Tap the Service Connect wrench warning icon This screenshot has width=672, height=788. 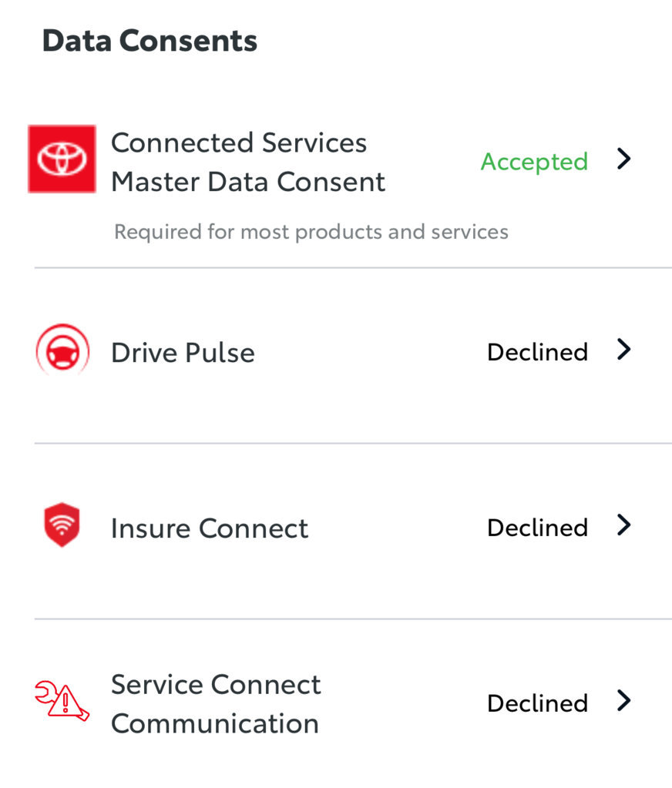[62, 700]
